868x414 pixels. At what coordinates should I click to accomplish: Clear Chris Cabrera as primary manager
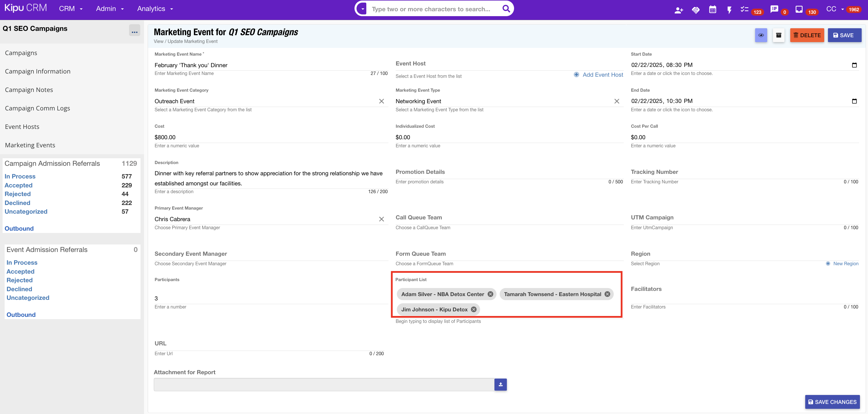point(381,219)
